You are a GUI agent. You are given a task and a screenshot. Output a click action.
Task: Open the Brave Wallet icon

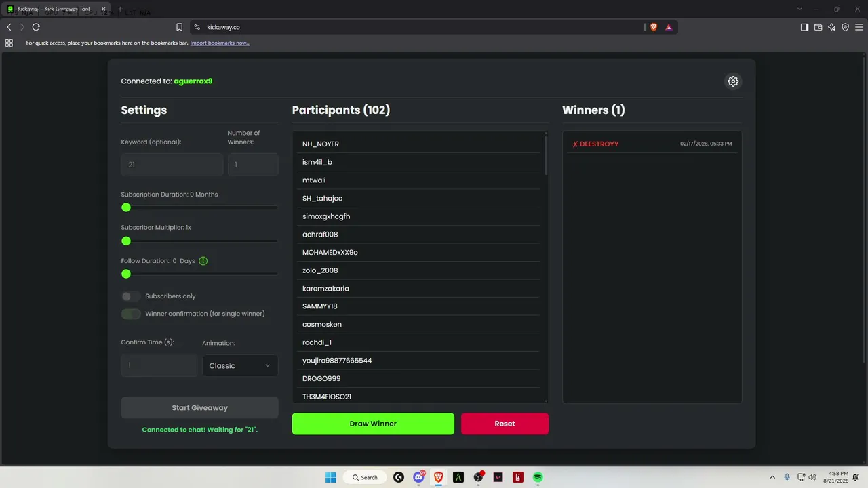click(x=818, y=27)
